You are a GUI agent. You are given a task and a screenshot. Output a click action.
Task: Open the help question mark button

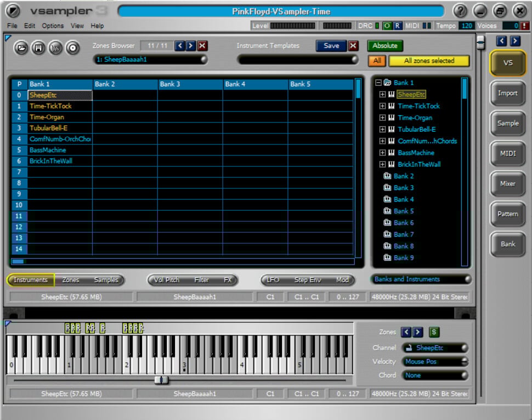pyautogui.click(x=461, y=10)
